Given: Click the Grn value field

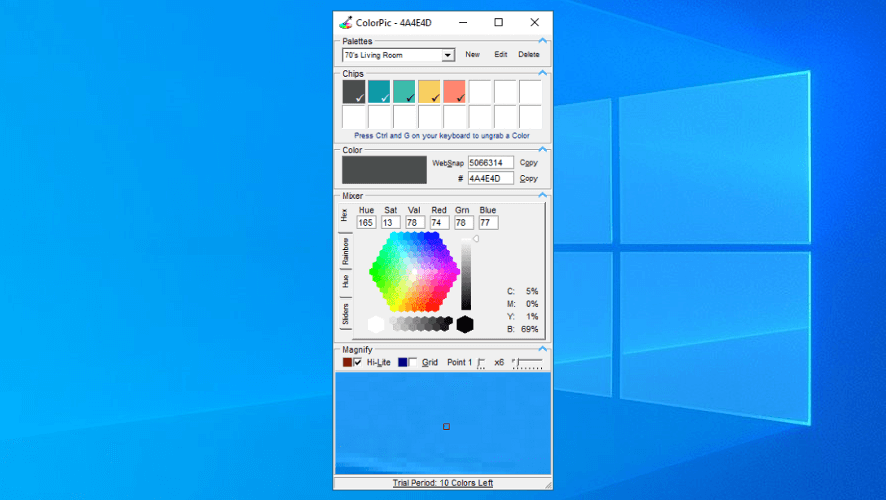Looking at the screenshot, I should coord(463,223).
